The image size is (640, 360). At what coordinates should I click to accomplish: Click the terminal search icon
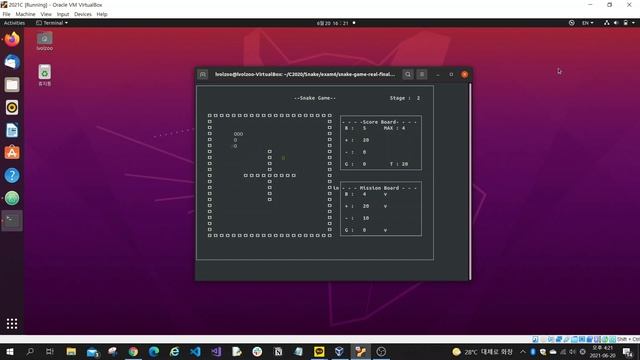click(x=408, y=74)
